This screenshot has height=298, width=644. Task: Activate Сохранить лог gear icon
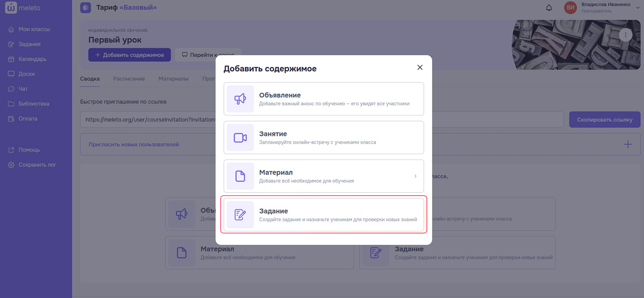tap(10, 164)
